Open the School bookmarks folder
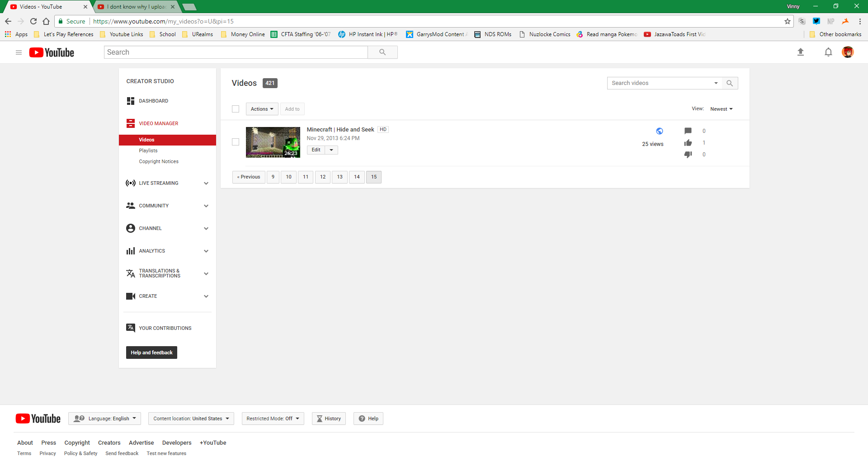This screenshot has width=868, height=470. coord(163,34)
